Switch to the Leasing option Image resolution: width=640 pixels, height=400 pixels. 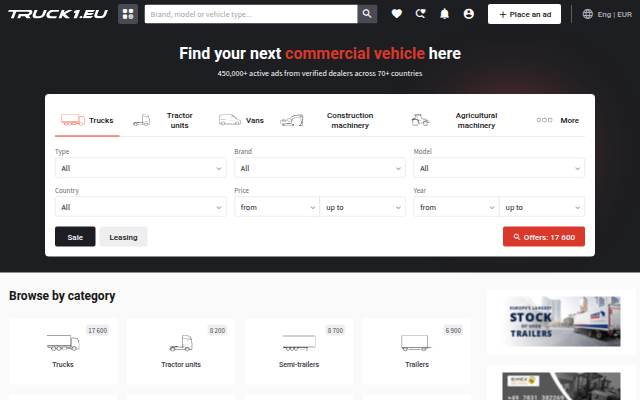point(123,237)
